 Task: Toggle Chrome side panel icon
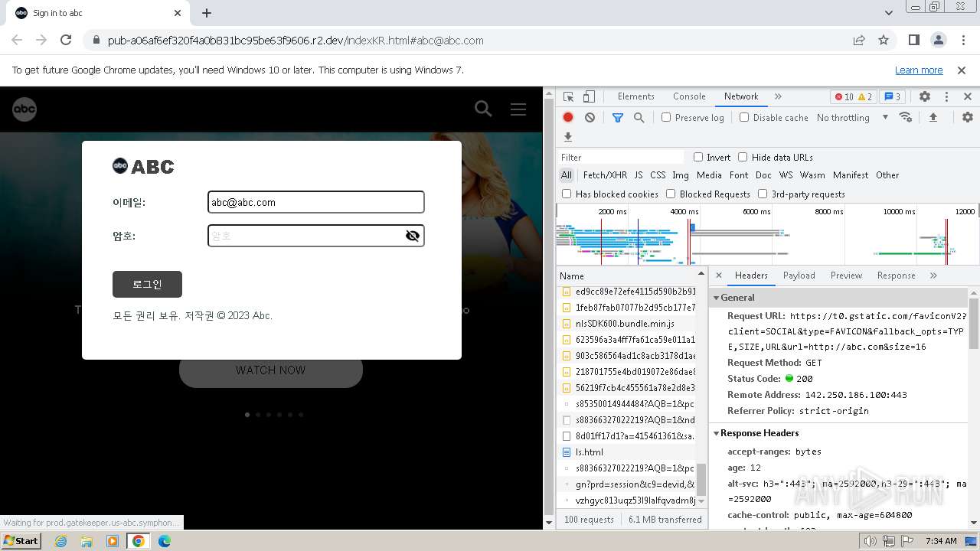pyautogui.click(x=913, y=41)
